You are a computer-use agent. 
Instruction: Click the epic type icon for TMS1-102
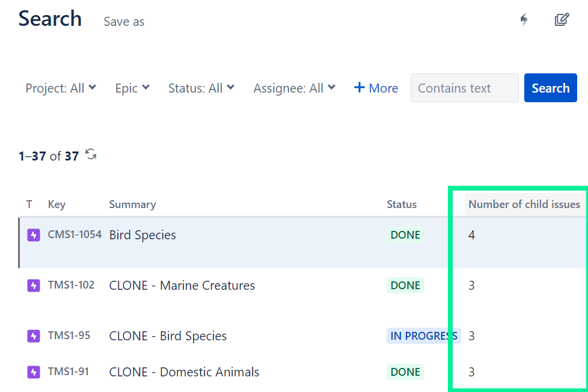[x=34, y=285]
